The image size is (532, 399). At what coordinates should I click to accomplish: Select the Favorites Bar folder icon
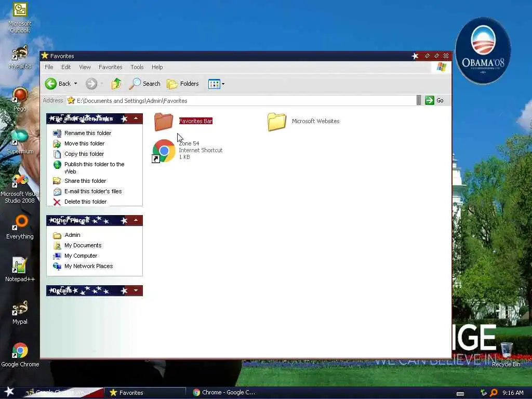[164, 121]
